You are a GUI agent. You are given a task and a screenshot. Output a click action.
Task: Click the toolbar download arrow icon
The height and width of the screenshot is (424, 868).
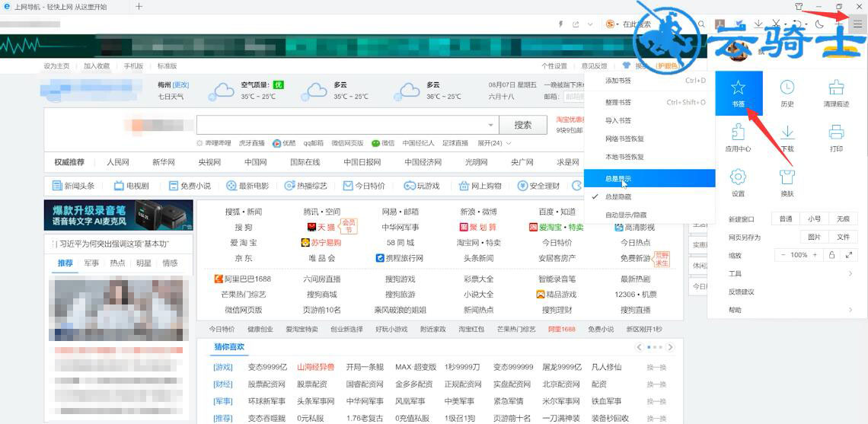(758, 24)
